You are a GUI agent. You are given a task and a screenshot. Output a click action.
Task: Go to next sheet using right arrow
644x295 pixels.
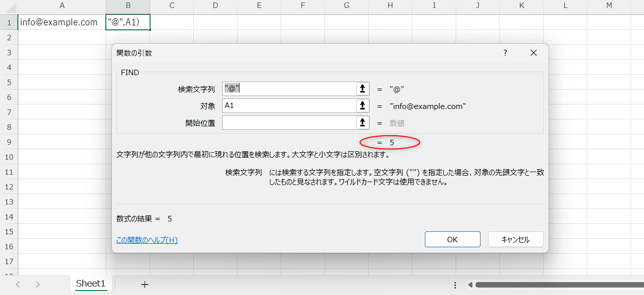pos(38,285)
